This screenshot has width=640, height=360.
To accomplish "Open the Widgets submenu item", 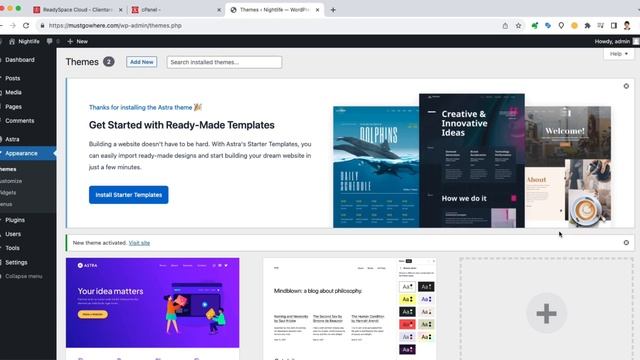I will pyautogui.click(x=8, y=192).
